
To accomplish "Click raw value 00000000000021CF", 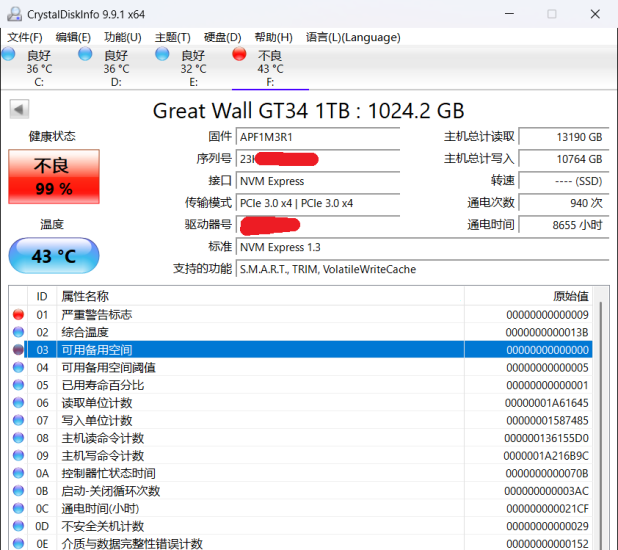I will tap(547, 509).
